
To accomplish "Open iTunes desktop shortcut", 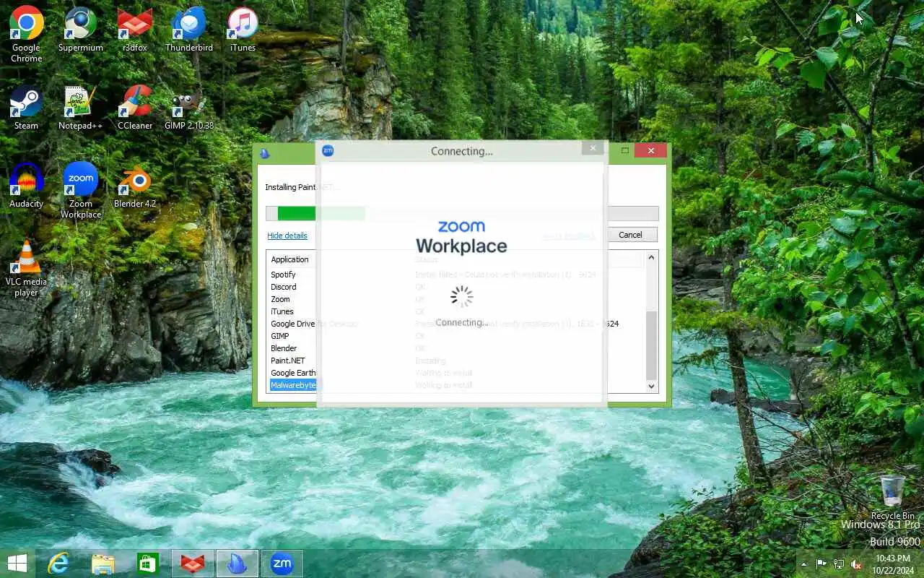I will [243, 30].
